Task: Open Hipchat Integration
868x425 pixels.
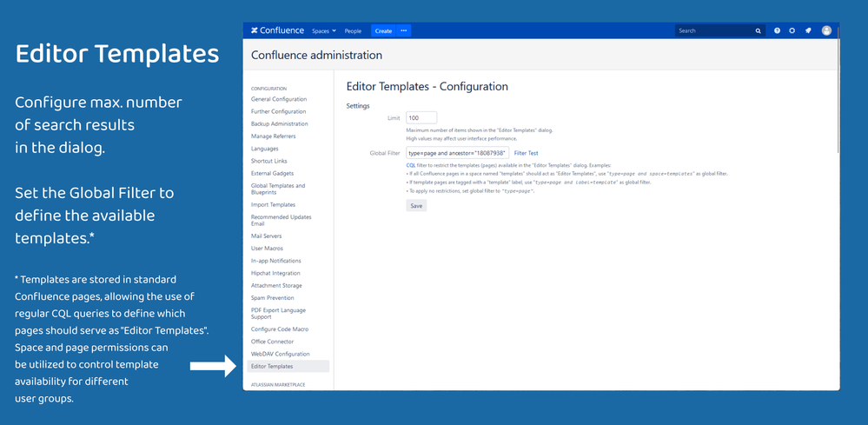Action: 275,273
